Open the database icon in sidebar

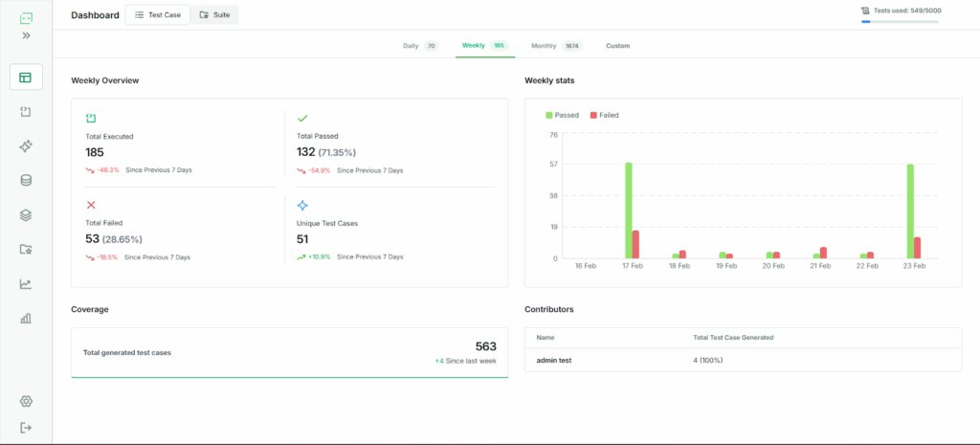[x=26, y=181]
